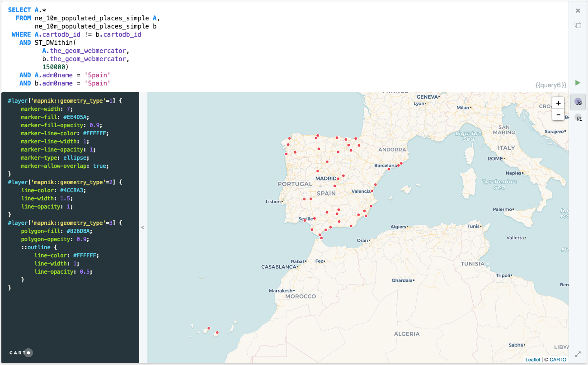Click the Rome city label
This screenshot has height=365, width=588.
click(x=495, y=159)
